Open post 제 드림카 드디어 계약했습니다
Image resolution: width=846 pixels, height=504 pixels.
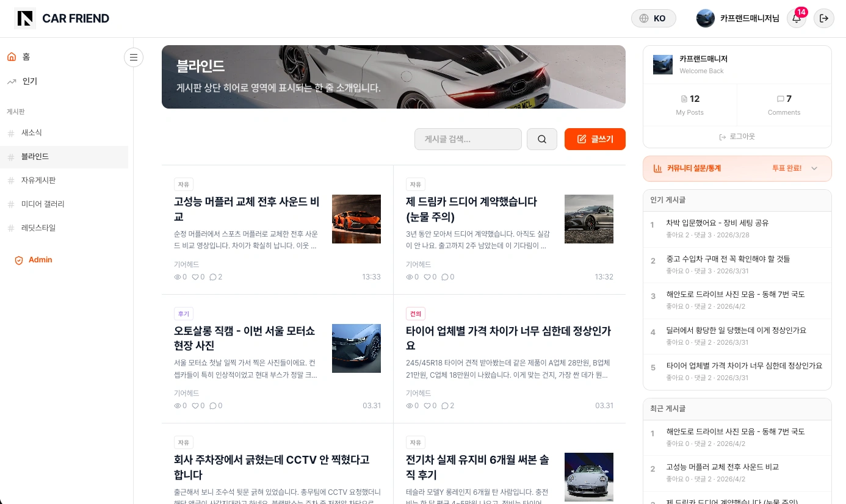coord(471,209)
